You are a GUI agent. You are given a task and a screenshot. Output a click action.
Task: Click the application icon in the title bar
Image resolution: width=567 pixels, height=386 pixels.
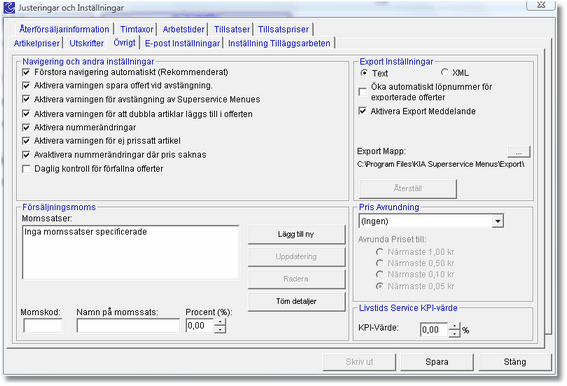(9, 7)
